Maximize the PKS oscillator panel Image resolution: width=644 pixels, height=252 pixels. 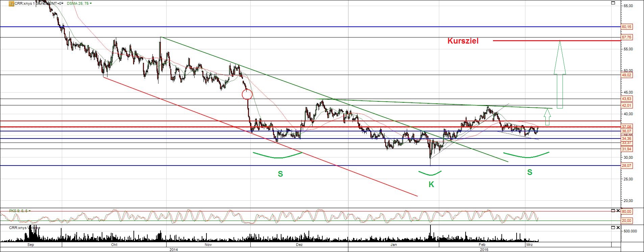pos(613,211)
